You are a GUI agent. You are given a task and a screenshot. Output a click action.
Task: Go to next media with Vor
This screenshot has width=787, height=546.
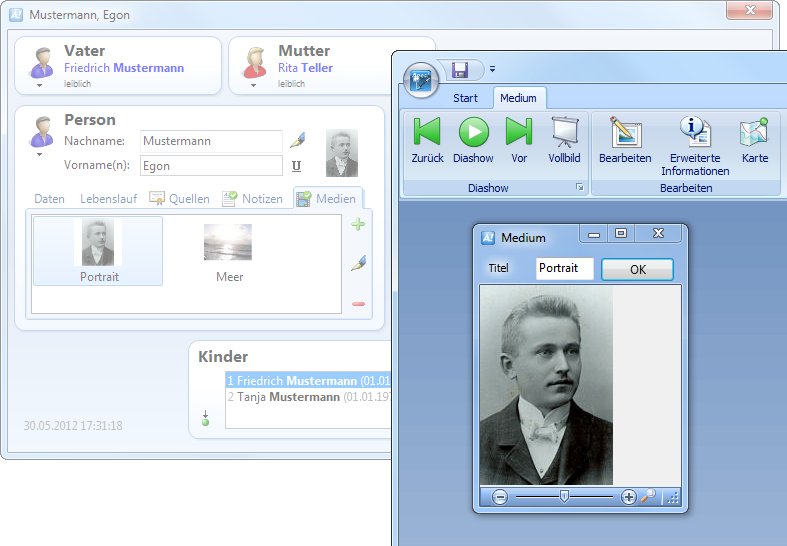[518, 132]
